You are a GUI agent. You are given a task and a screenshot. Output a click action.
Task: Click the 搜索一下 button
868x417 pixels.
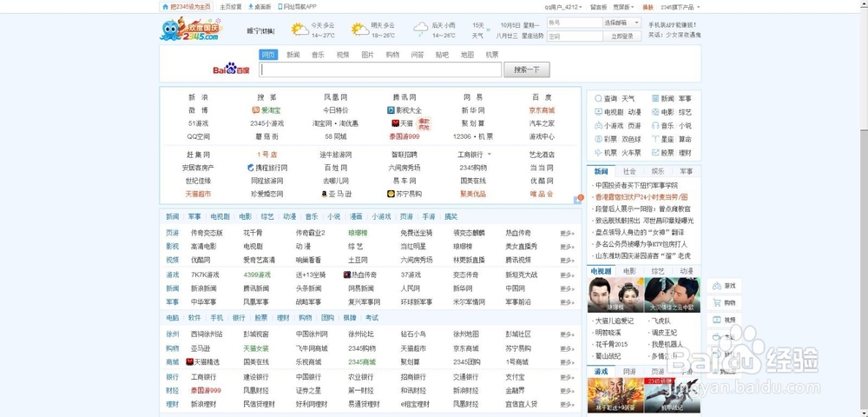click(x=527, y=69)
